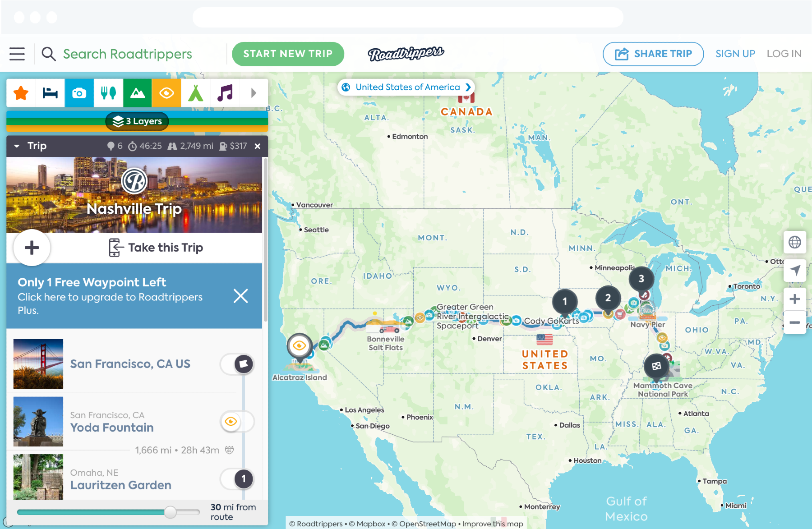Expand United States of America region selector
The height and width of the screenshot is (529, 812).
[x=406, y=87]
